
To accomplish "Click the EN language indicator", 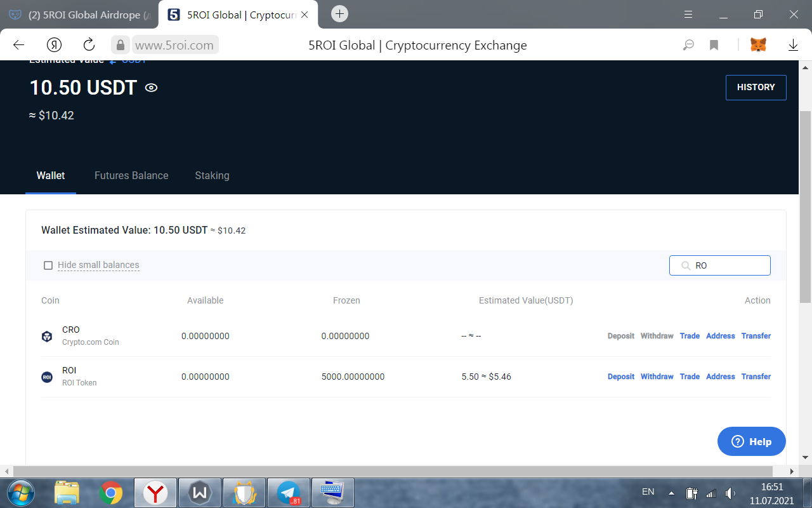I will [x=648, y=491].
